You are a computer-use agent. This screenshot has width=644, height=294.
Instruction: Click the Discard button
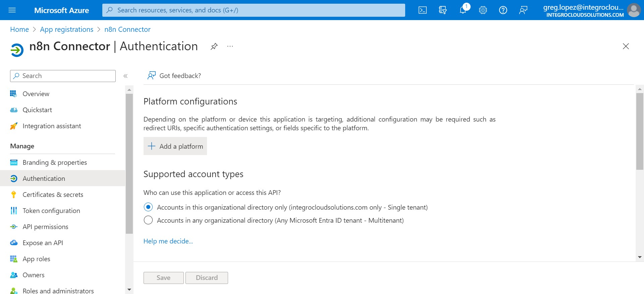click(x=207, y=278)
